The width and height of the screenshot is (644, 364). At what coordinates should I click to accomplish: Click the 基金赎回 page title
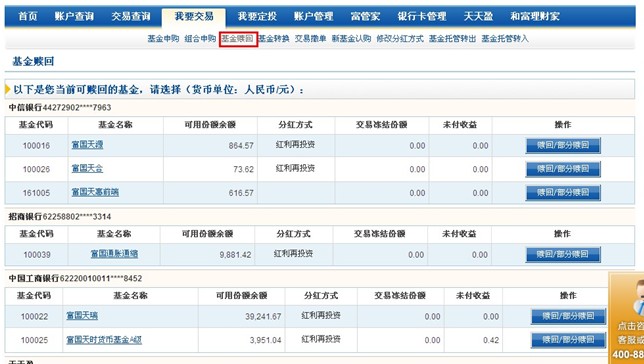(33, 62)
